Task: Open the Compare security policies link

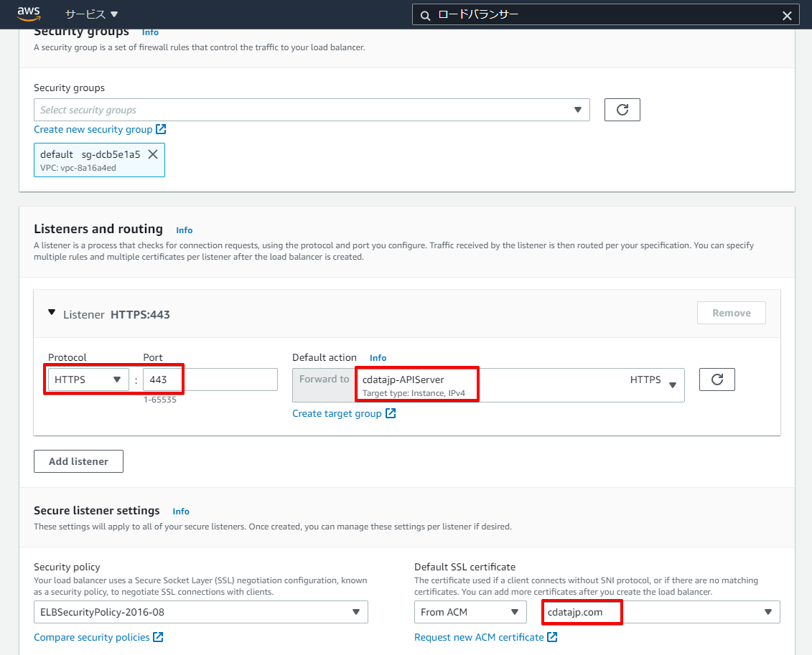Action: (x=92, y=637)
